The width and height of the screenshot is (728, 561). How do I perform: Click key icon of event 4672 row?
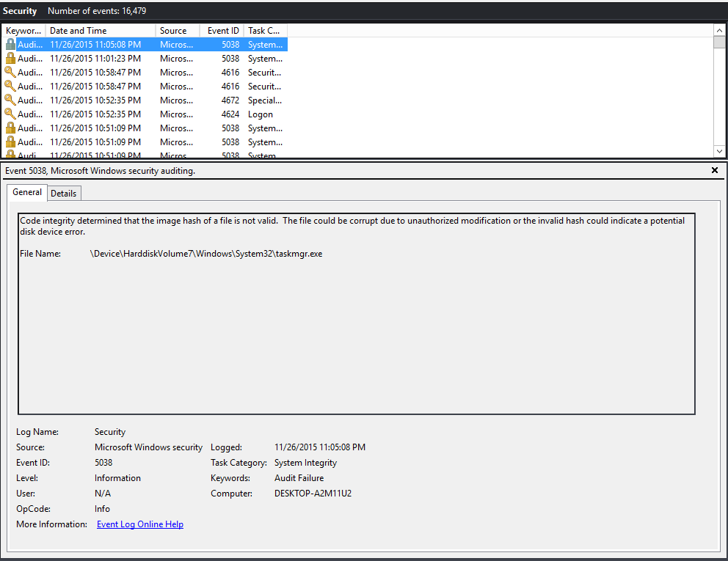(x=10, y=100)
